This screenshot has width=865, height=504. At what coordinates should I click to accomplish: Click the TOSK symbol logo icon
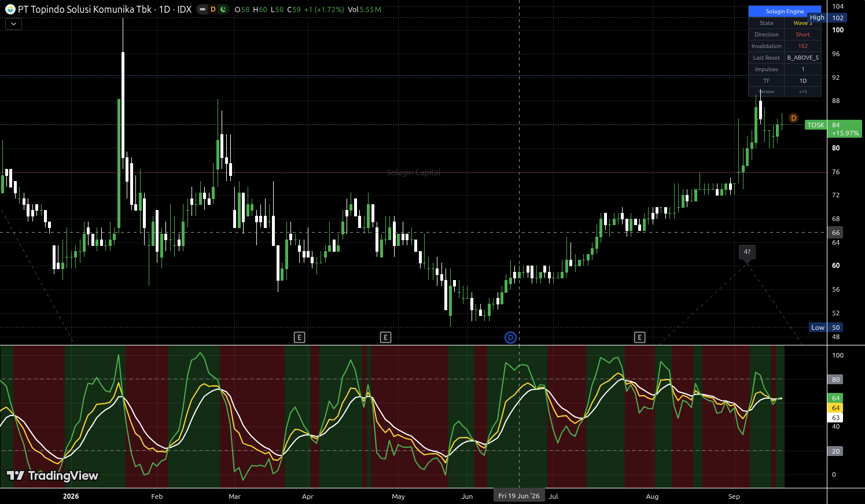click(x=10, y=9)
